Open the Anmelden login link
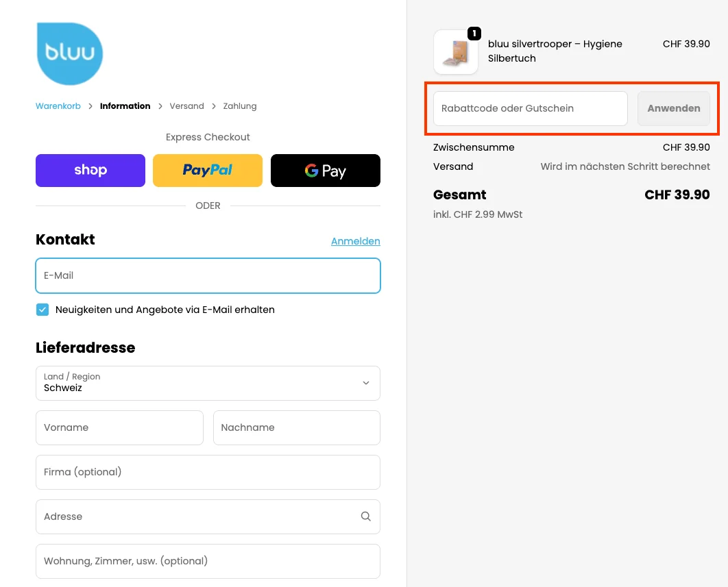This screenshot has height=587, width=728. click(x=355, y=240)
